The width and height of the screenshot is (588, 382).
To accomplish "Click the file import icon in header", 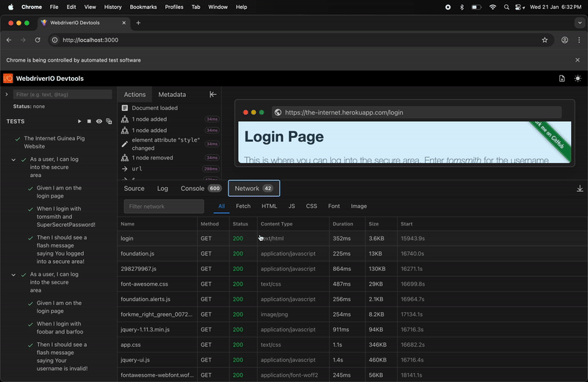I will point(562,79).
